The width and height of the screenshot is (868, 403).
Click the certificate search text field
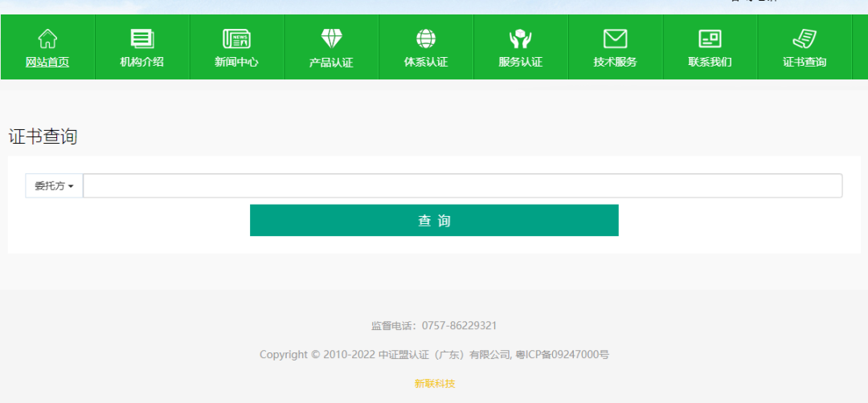click(x=462, y=185)
